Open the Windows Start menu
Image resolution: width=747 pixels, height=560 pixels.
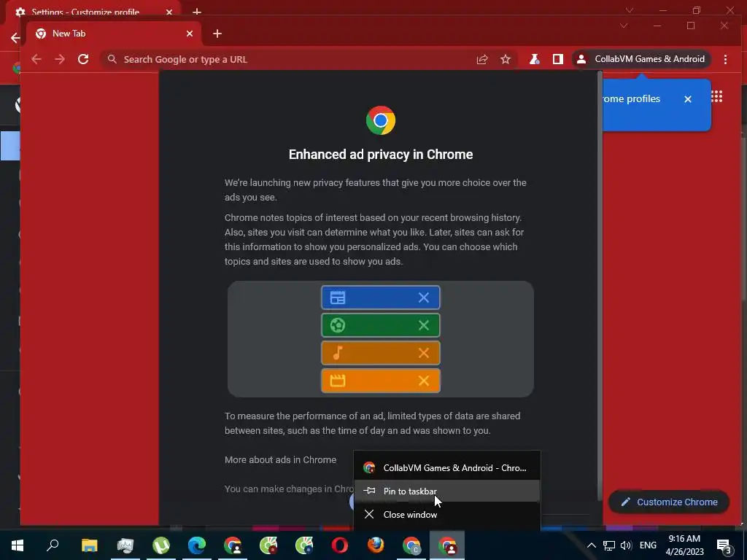point(18,545)
